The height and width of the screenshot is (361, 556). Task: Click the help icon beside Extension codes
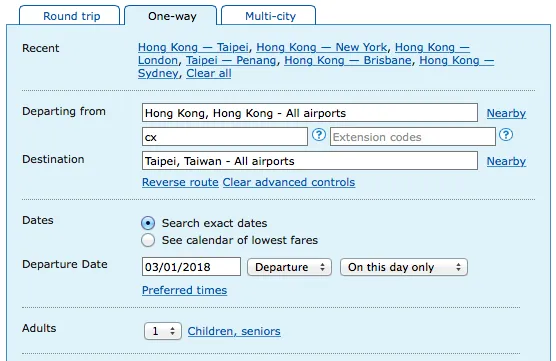tap(506, 135)
